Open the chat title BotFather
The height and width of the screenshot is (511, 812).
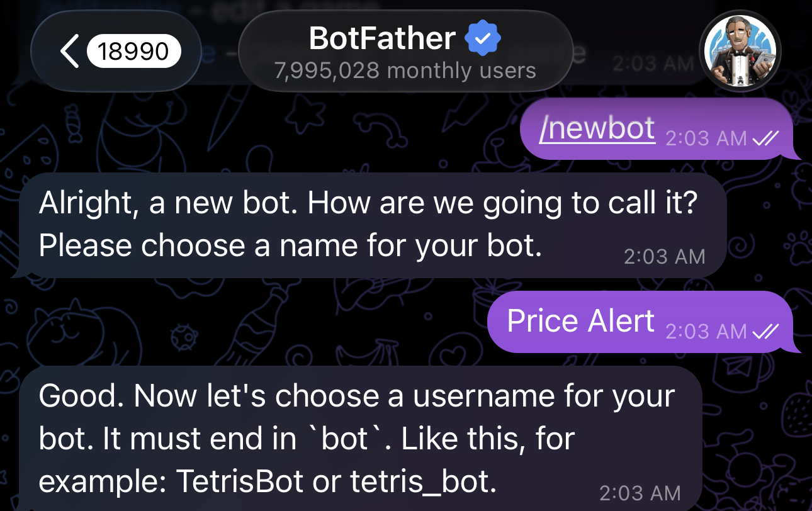point(381,38)
